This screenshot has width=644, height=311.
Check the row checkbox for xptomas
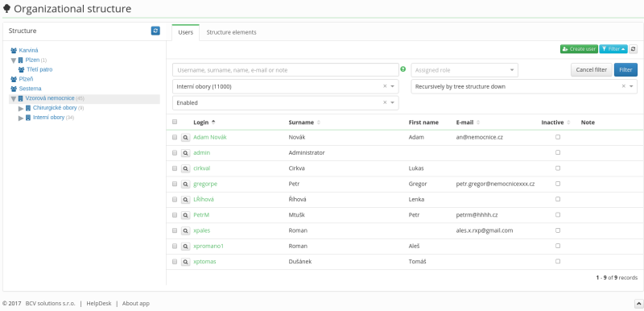[x=175, y=262]
